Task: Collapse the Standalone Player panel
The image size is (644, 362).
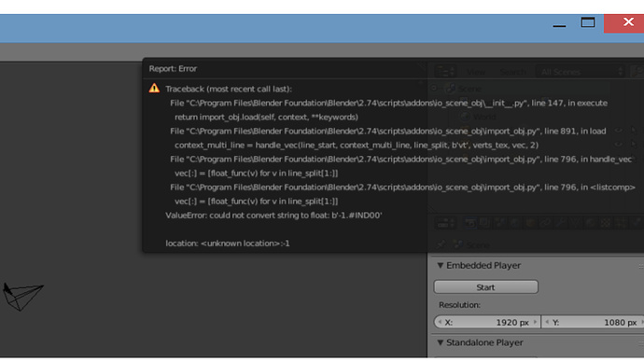Action: (441, 342)
